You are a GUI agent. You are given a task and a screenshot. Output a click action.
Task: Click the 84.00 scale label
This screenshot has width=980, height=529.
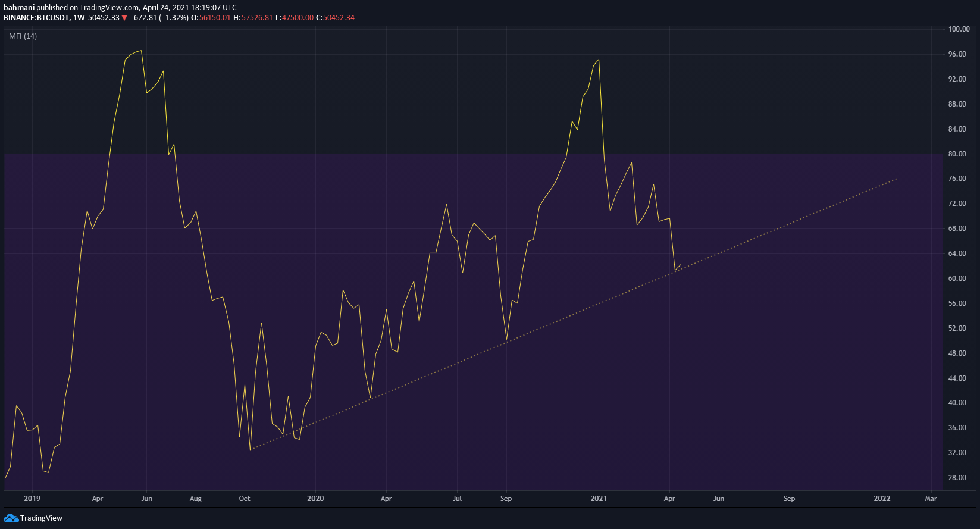(957, 129)
